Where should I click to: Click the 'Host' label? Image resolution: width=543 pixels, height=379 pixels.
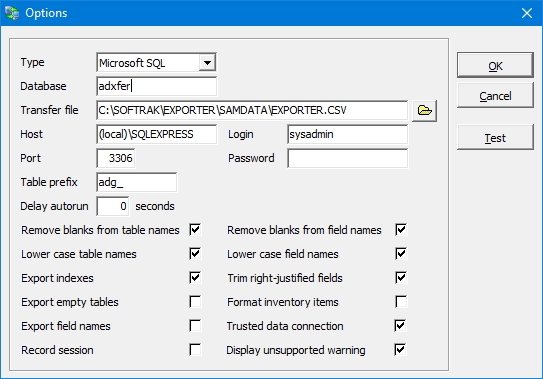pyautogui.click(x=32, y=134)
